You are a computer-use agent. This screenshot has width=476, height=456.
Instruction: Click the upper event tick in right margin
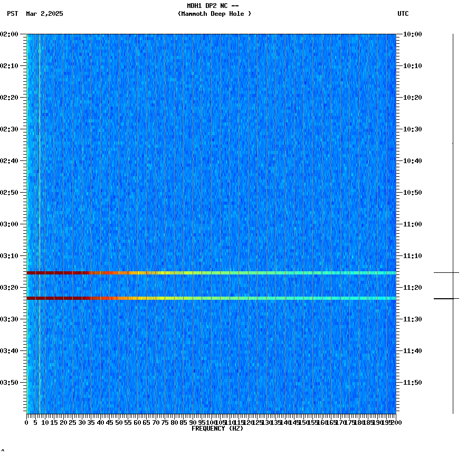click(446, 272)
